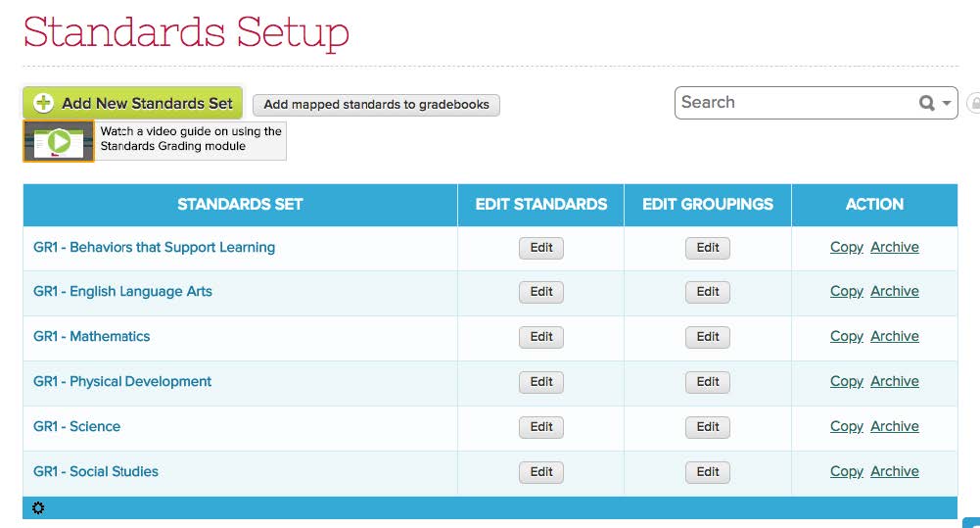Edit groupings for GR1 - Mathematics
The width and height of the screenshot is (980, 528).
708,337
